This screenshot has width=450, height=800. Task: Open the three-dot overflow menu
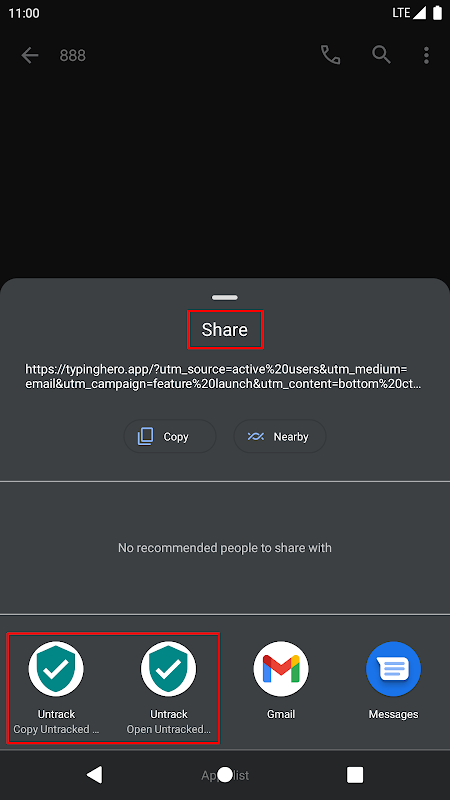427,55
